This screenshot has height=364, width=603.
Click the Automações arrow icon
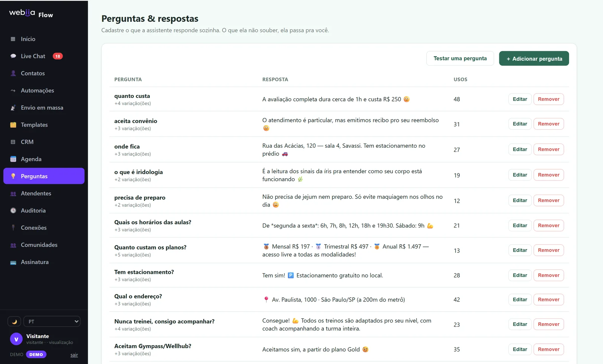[x=13, y=90]
